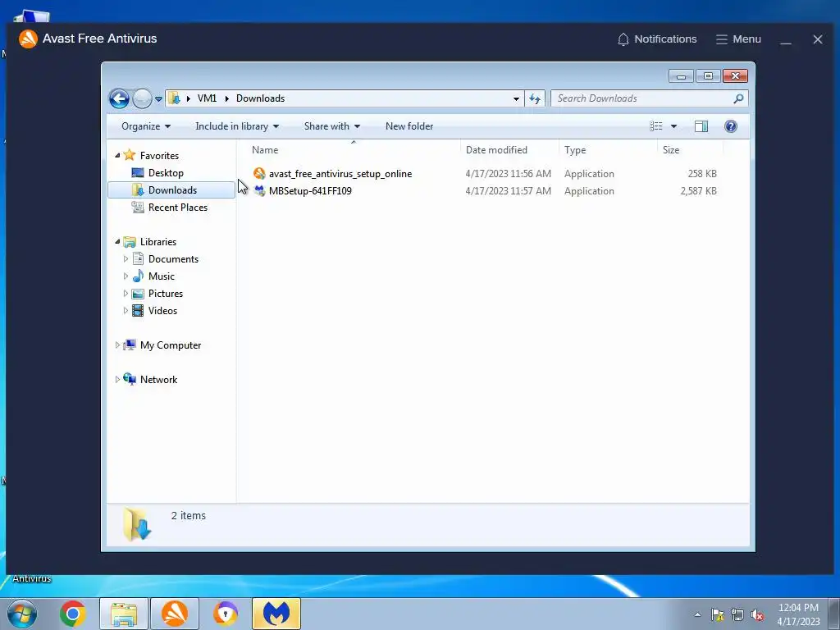Go back using the Explorer back arrow
The width and height of the screenshot is (840, 630).
pyautogui.click(x=119, y=98)
